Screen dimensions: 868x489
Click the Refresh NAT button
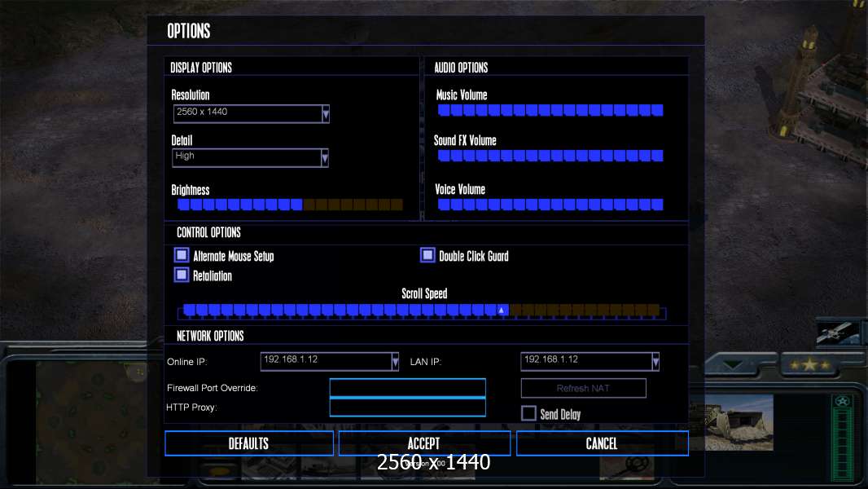click(x=584, y=388)
